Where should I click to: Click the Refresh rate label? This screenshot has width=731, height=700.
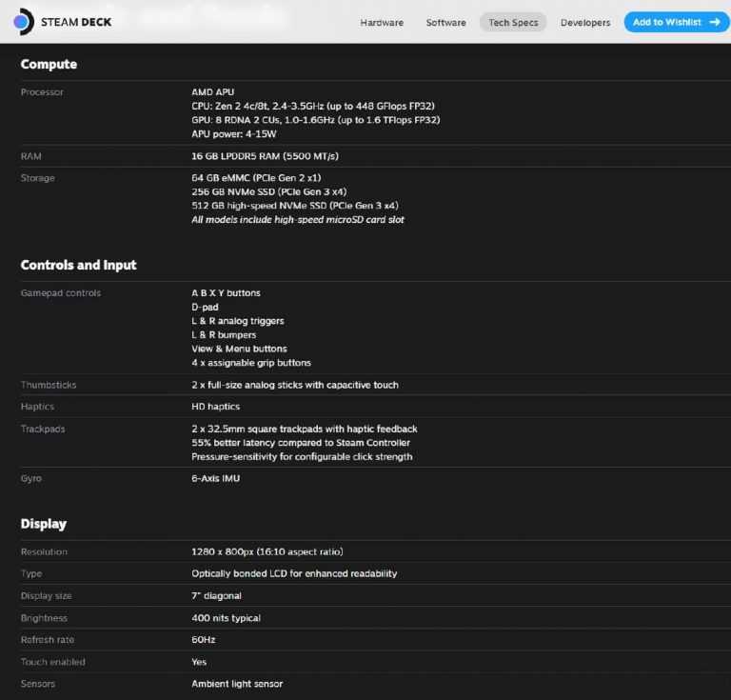pyautogui.click(x=48, y=640)
